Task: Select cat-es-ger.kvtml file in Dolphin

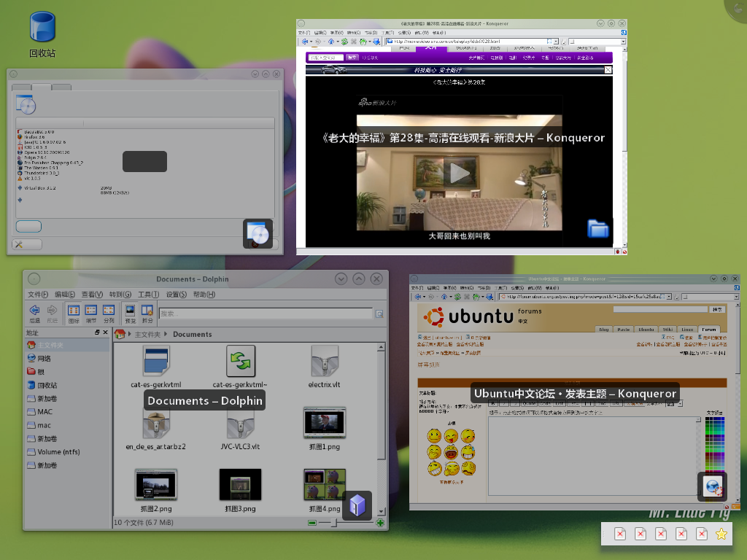Action: pyautogui.click(x=156, y=366)
